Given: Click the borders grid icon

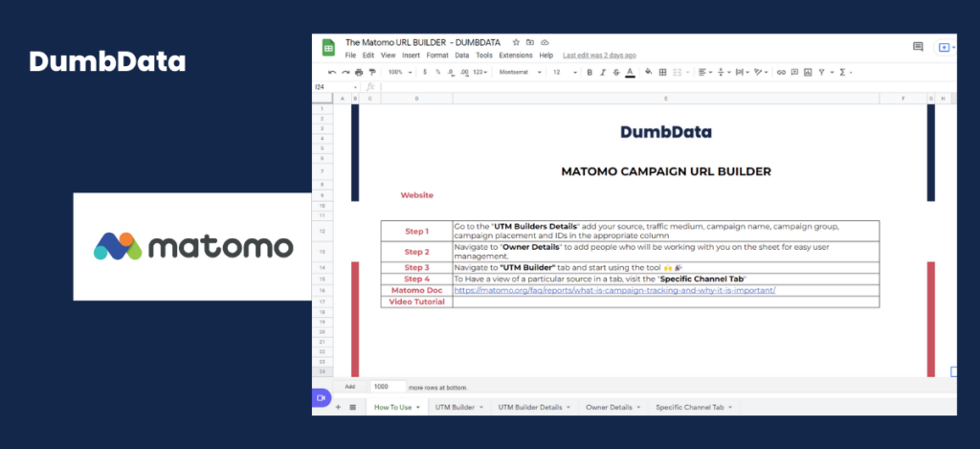Looking at the screenshot, I should [662, 73].
